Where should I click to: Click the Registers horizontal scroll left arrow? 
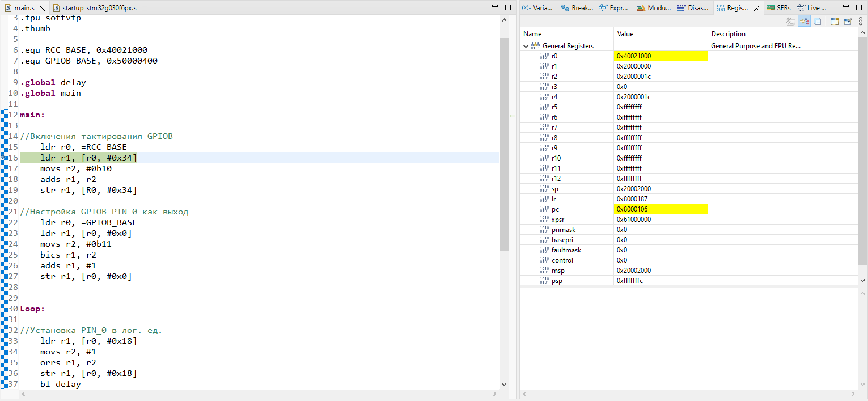[x=524, y=394]
